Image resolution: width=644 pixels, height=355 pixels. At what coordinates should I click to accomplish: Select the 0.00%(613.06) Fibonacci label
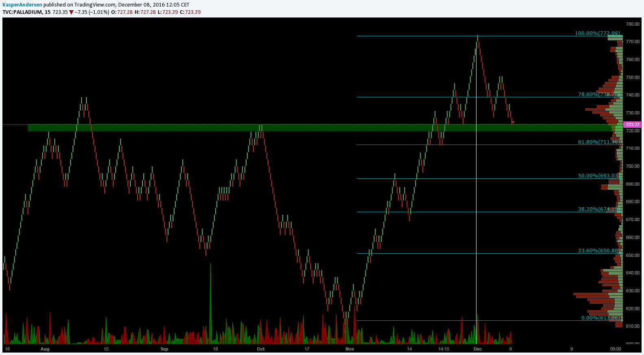coord(601,318)
